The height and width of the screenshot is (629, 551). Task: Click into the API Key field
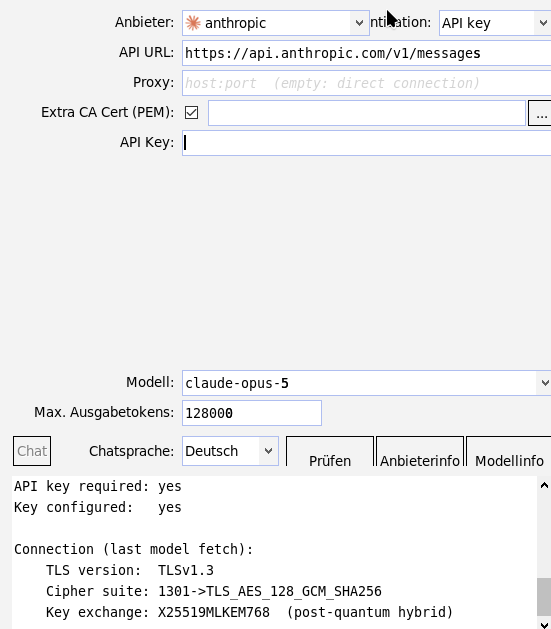click(367, 143)
